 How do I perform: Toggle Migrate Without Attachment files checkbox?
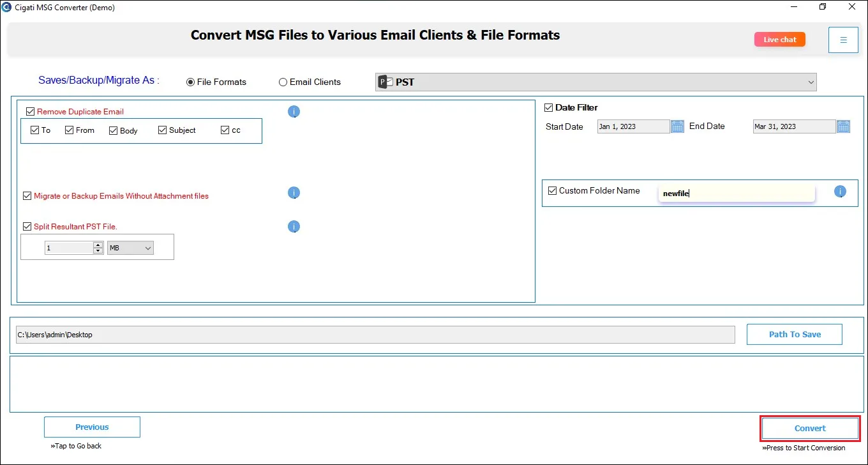point(27,196)
